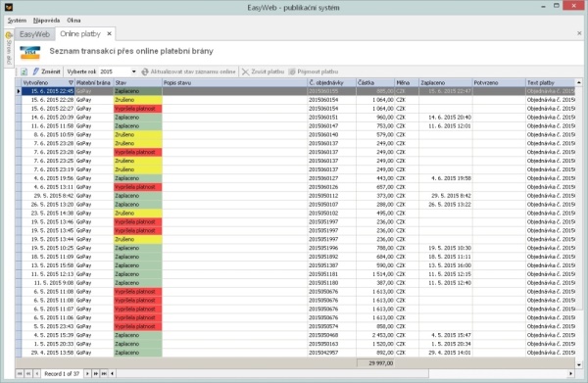Click vertical scrollbar up arrow
Image resolution: width=588 pixels, height=383 pixels.
[x=579, y=82]
